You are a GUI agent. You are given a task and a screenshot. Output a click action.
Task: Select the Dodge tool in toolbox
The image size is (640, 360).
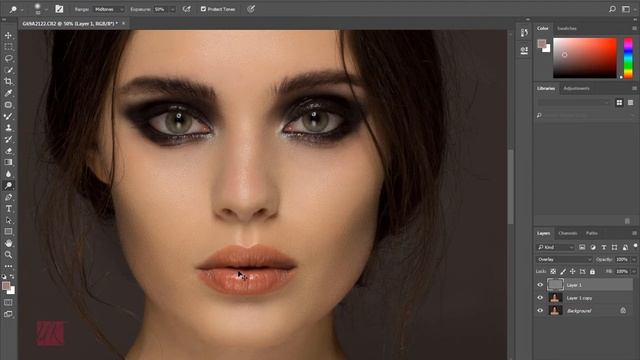click(8, 185)
